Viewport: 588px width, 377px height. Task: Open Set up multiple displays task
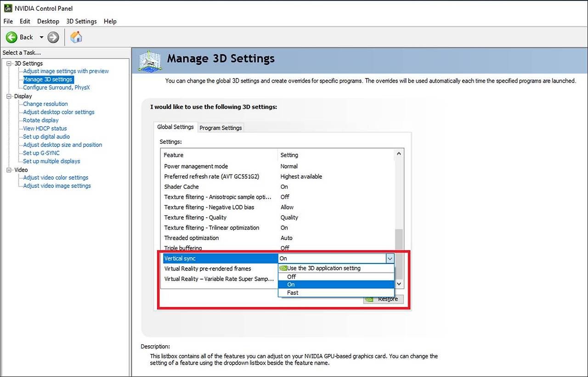[x=51, y=161]
